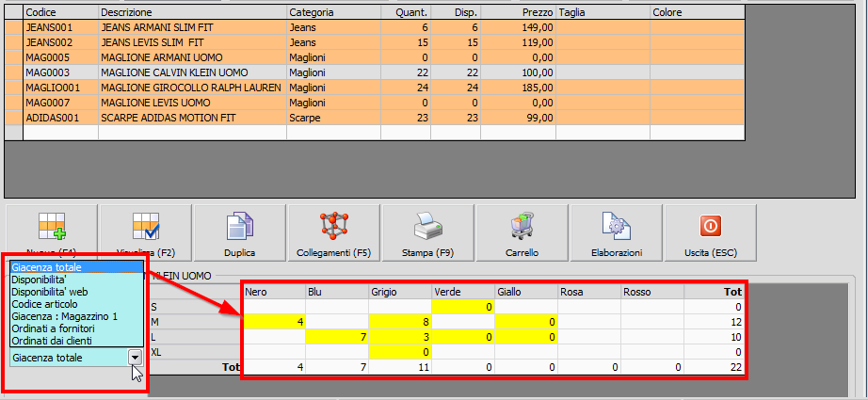Click the Nuovo (F4) grid-plus icon button
The image size is (868, 400).
pos(52,232)
